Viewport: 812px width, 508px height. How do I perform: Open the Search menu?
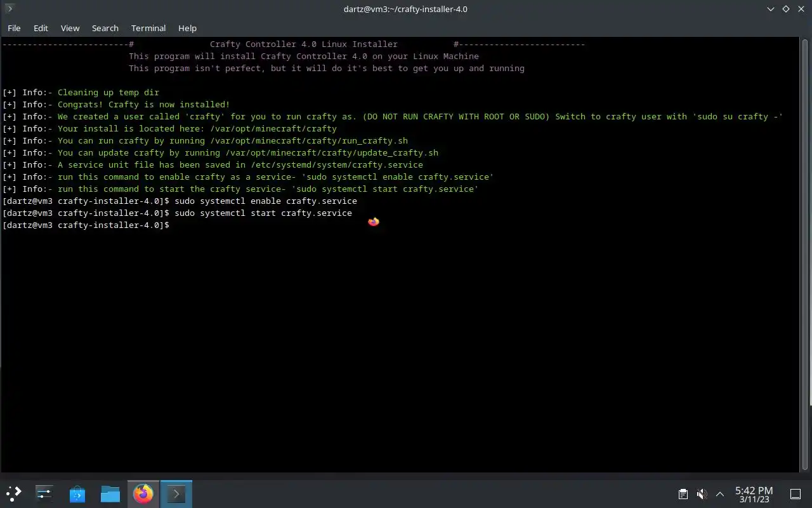(x=105, y=28)
